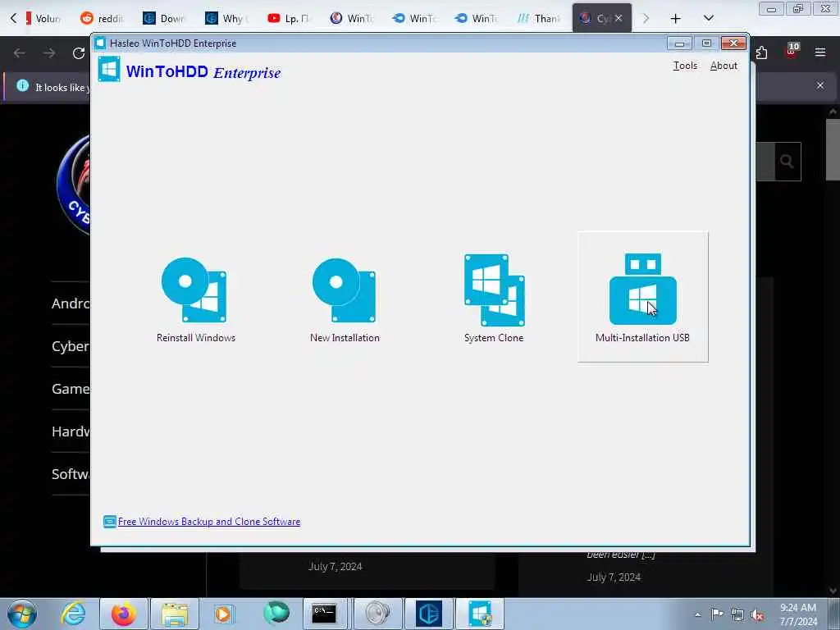840x630 pixels.
Task: Open Windows Explorer from the taskbar
Action: [175, 614]
